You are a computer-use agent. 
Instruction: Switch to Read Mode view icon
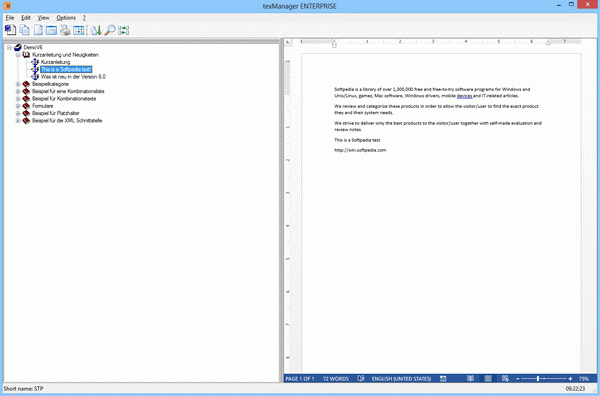point(470,378)
